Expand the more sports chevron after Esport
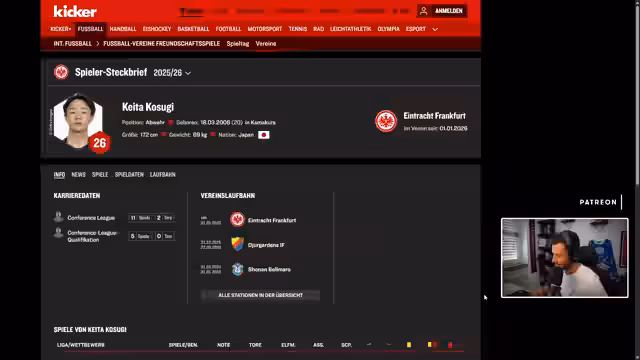Viewport: 640px width, 360px height. click(435, 29)
